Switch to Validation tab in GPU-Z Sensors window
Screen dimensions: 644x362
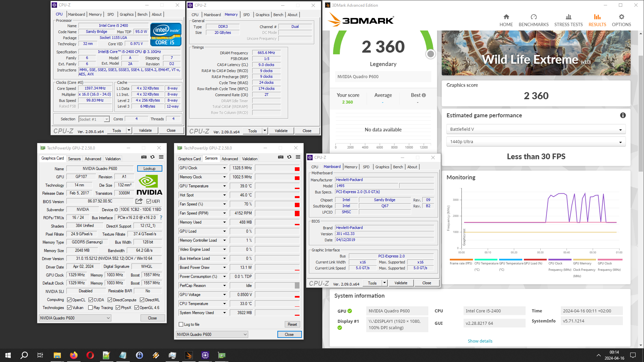point(250,159)
